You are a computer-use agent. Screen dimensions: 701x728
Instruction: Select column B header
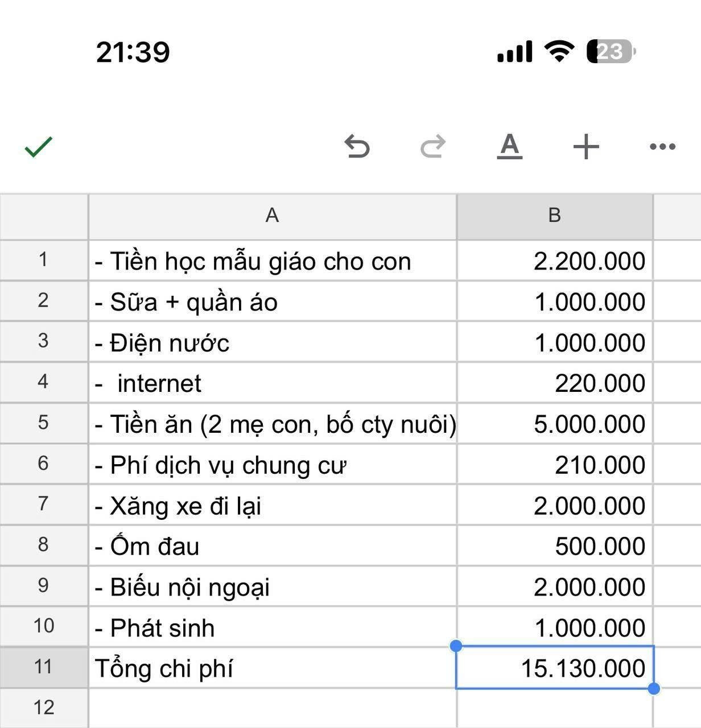coord(554,216)
